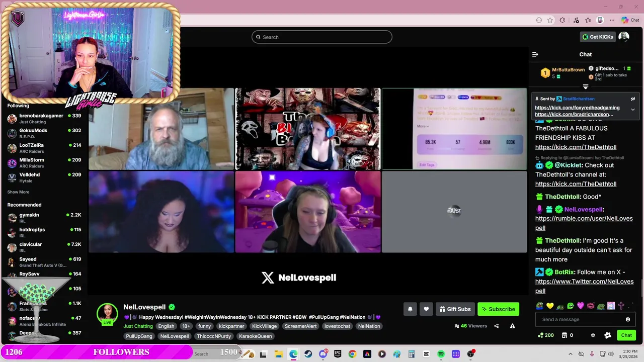Image resolution: width=644 pixels, height=362 pixels.
Task: Open gymskin recommended channel
Action: tap(44, 218)
